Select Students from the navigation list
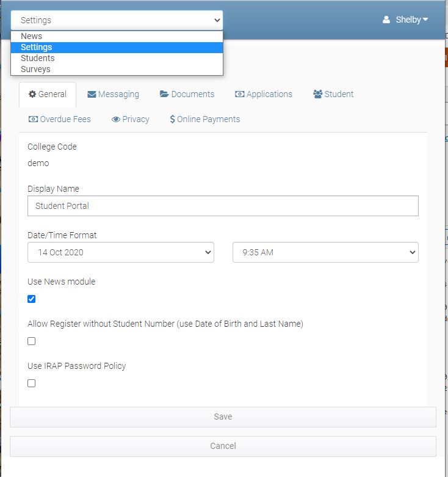Image resolution: width=448 pixels, height=477 pixels. tap(38, 58)
